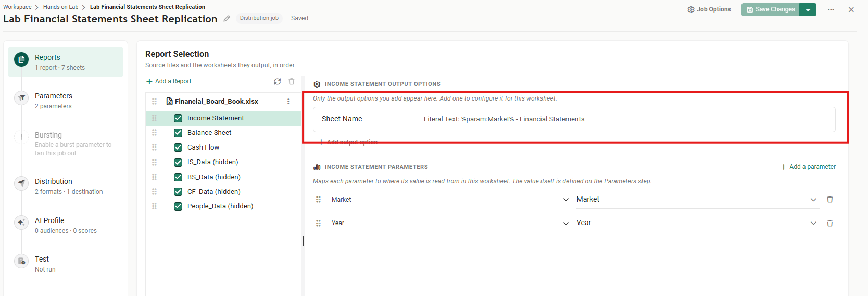
Task: Open the right Year value dropdown
Action: coord(697,223)
